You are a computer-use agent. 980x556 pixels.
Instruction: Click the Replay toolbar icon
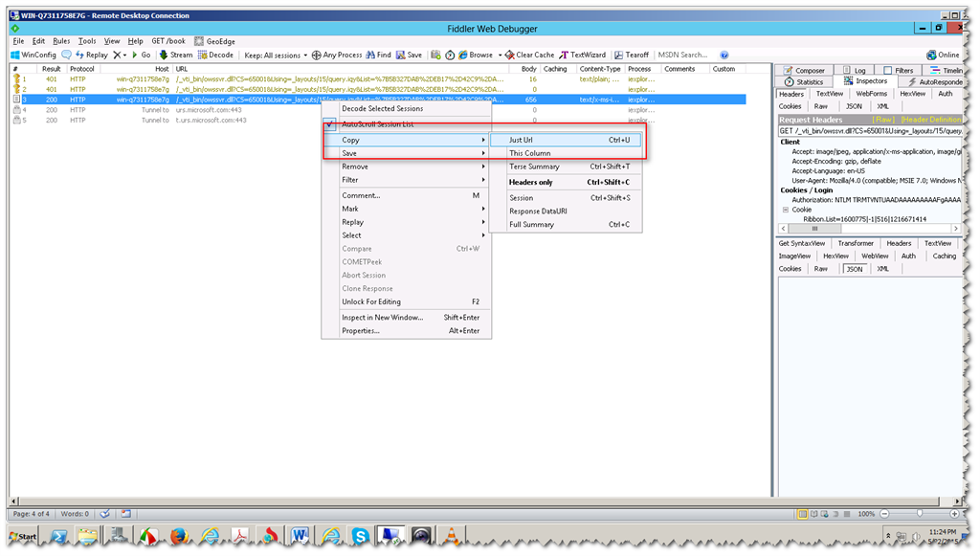(x=91, y=55)
